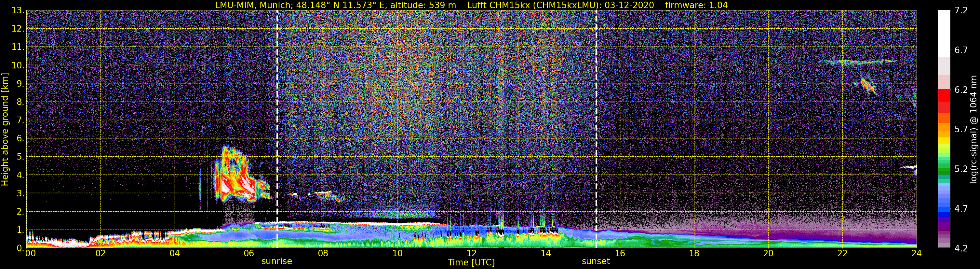Click the 'LMU-MIM, Munich' title text

pos(254,5)
